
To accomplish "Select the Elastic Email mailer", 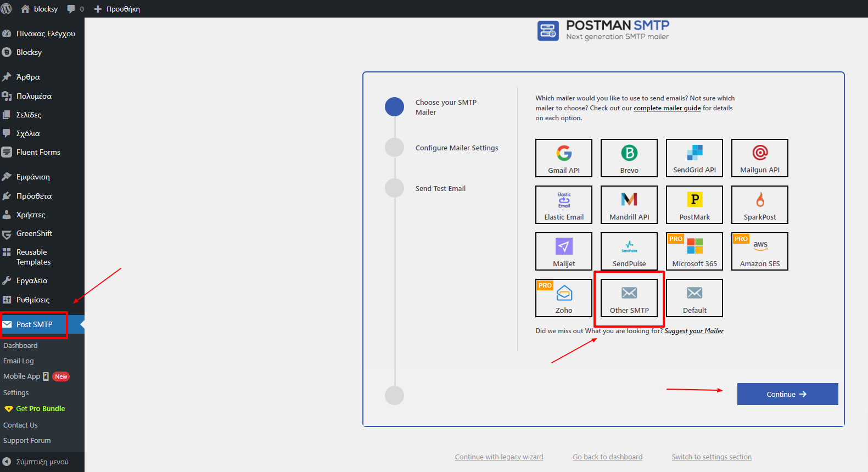I will pos(564,205).
